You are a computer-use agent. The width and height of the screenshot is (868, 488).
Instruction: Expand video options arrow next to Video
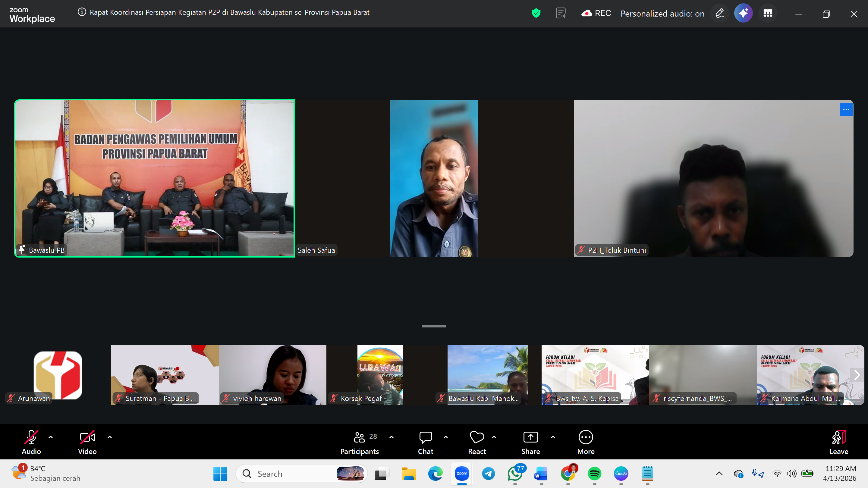pyautogui.click(x=109, y=437)
